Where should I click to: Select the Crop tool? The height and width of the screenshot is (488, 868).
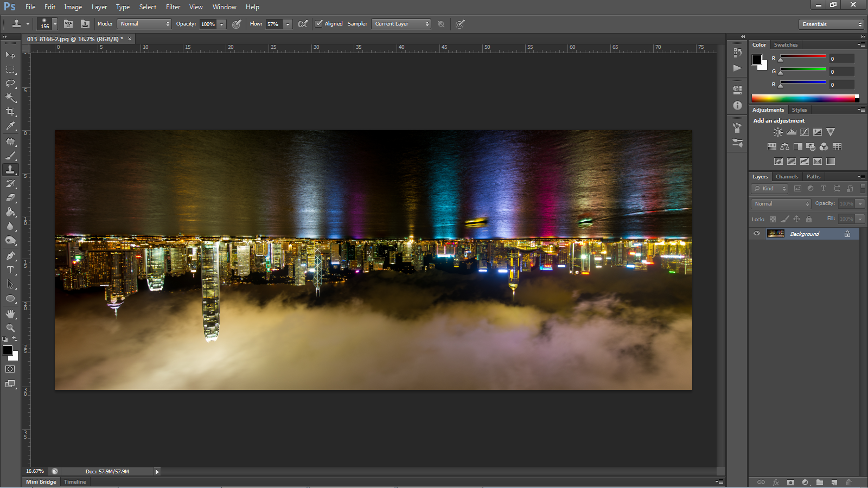tap(10, 112)
